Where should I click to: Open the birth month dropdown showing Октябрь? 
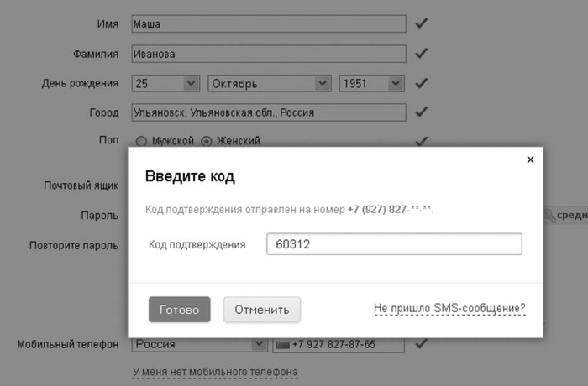pyautogui.click(x=270, y=83)
